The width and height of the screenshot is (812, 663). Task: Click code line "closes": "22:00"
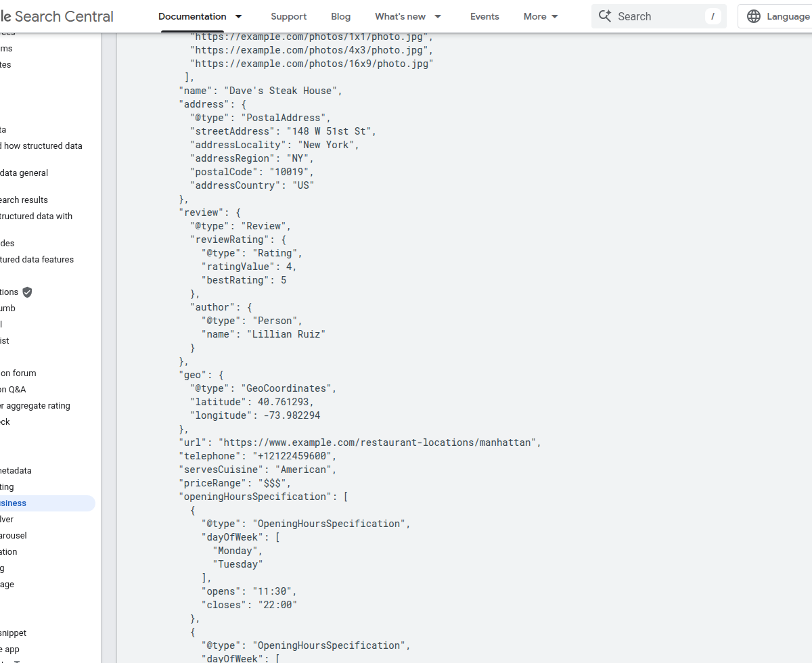[x=249, y=605]
